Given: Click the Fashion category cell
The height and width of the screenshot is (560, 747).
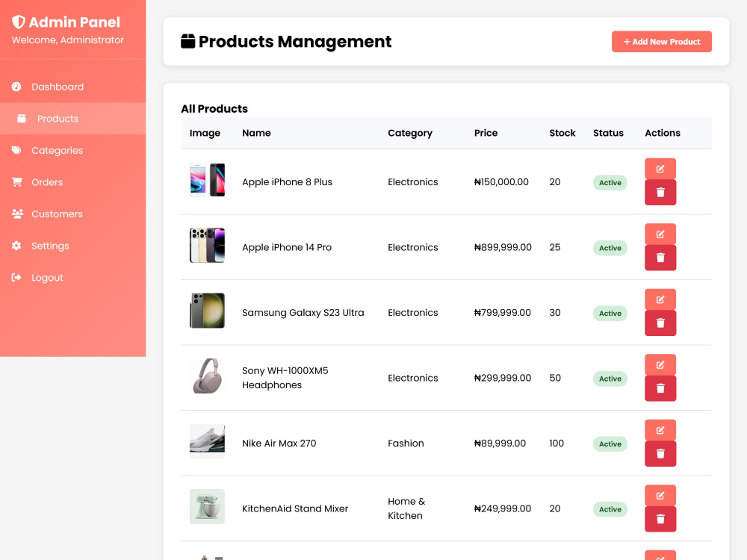Looking at the screenshot, I should pyautogui.click(x=406, y=444).
